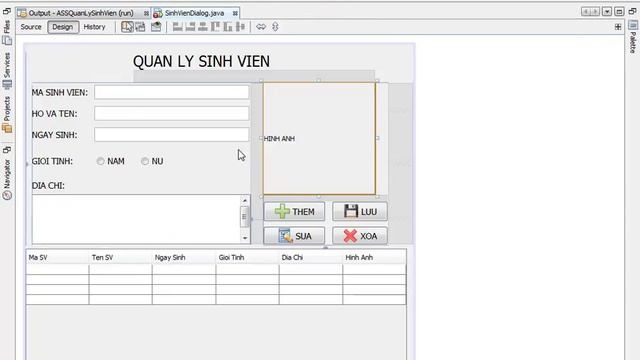The height and width of the screenshot is (360, 640).
Task: Select the NU radio button
Action: 152,161
